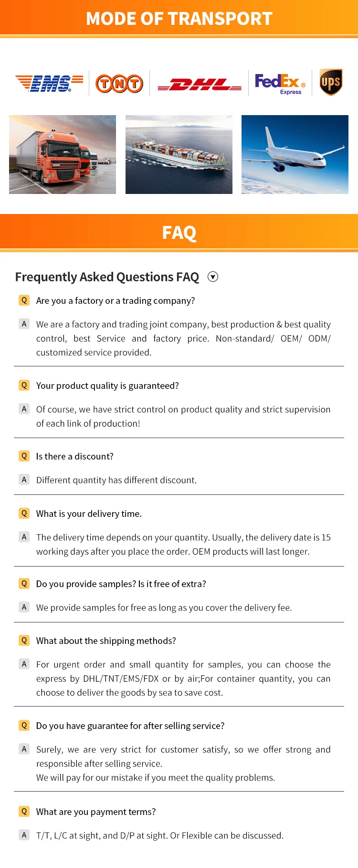Click the Mode of Transport header
Screen dimensions: 358x868
click(x=179, y=18)
